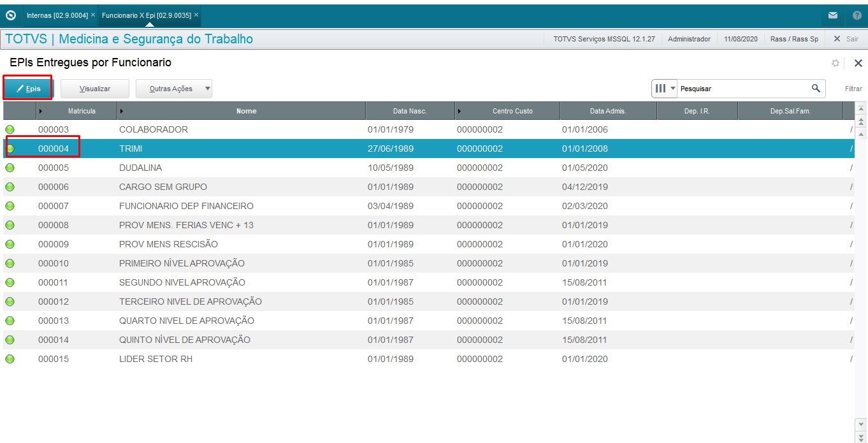Screen dimensions: 868x443
Task: Click the Filtrar link
Action: click(853, 89)
